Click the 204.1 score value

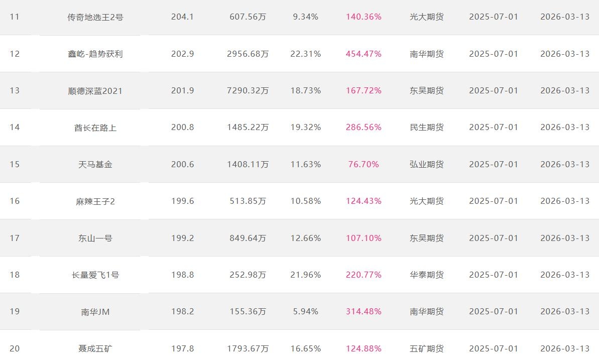tap(182, 17)
